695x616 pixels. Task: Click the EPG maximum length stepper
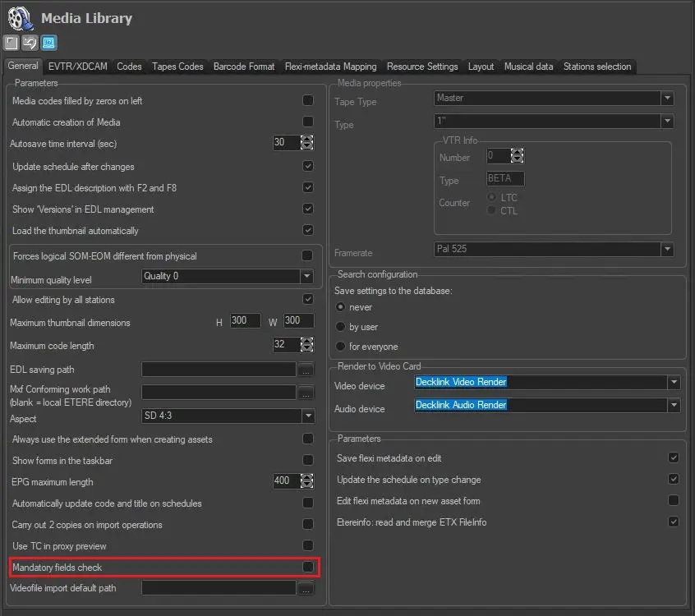click(307, 482)
